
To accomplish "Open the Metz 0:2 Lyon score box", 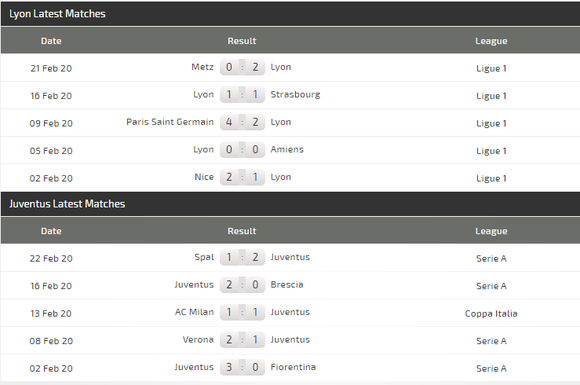I will pyautogui.click(x=242, y=67).
